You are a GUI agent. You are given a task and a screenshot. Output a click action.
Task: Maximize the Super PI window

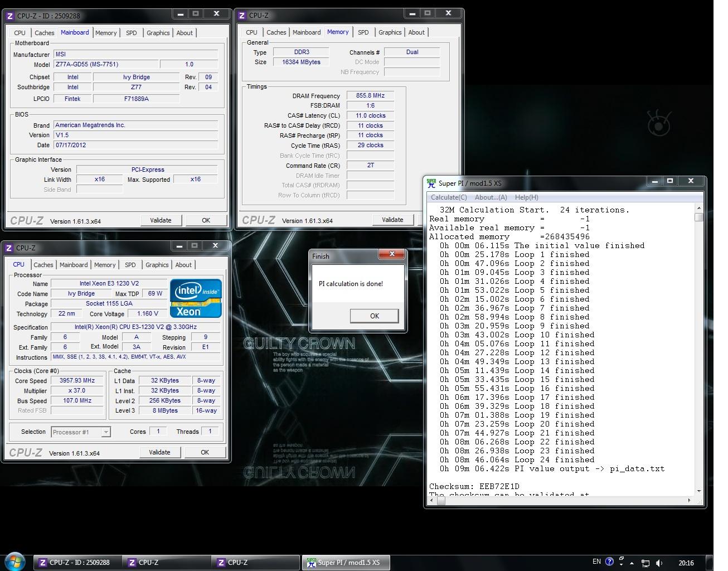point(670,181)
